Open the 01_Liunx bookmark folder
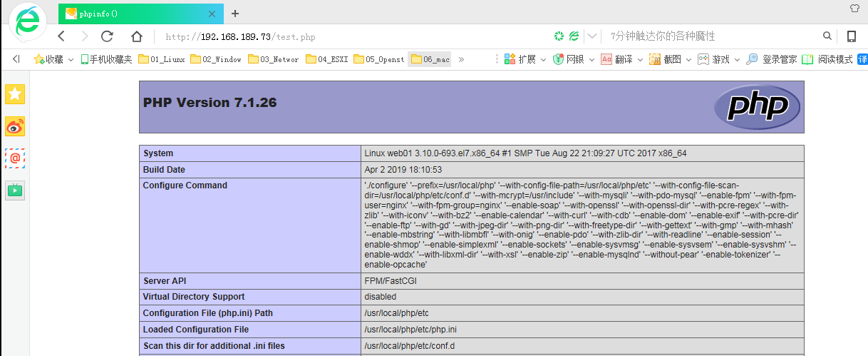The width and height of the screenshot is (868, 356). 162,59
